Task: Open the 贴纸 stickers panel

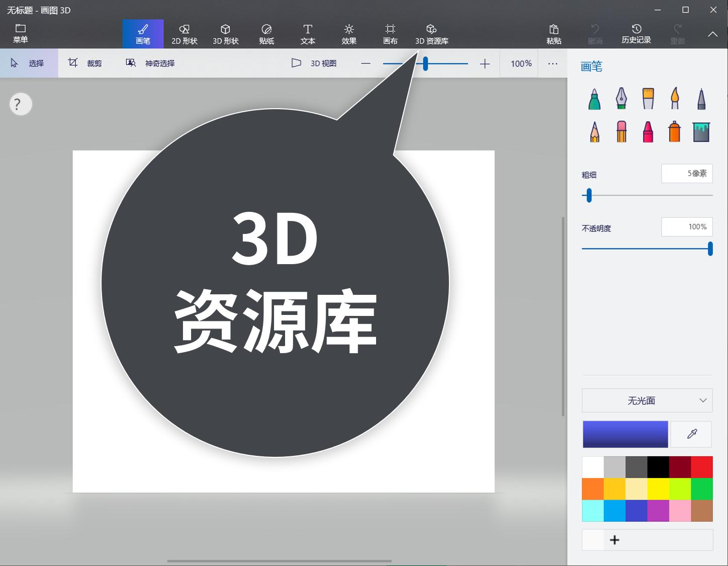Action: pos(266,33)
